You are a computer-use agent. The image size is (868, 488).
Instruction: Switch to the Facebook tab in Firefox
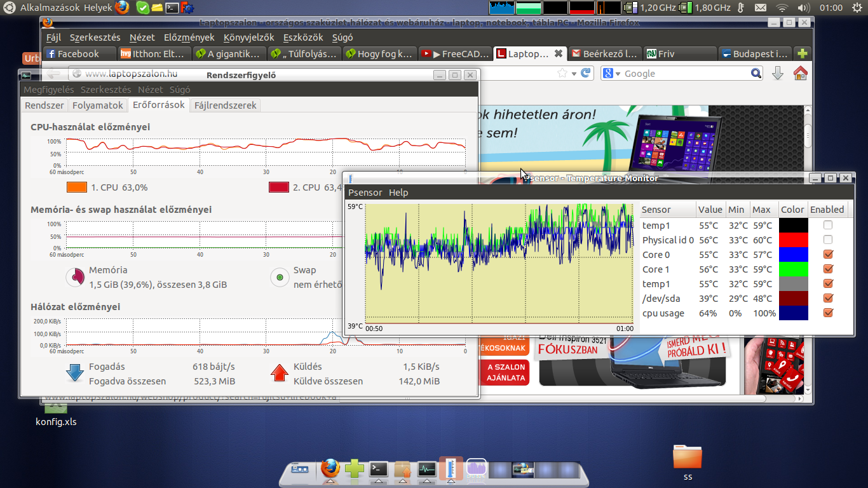pos(80,54)
